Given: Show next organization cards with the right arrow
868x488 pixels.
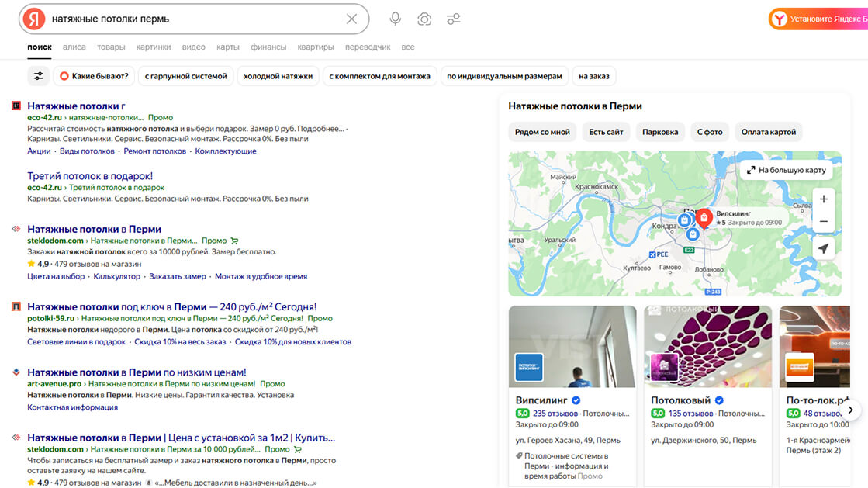Looking at the screenshot, I should pyautogui.click(x=851, y=410).
